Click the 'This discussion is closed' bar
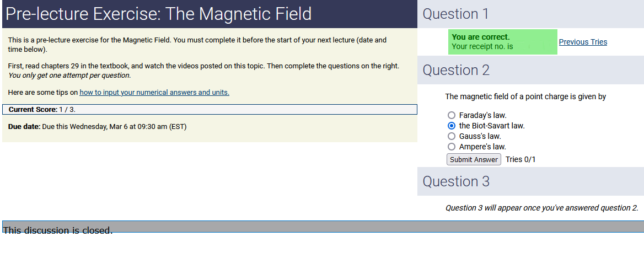This screenshot has width=644, height=253. (323, 227)
